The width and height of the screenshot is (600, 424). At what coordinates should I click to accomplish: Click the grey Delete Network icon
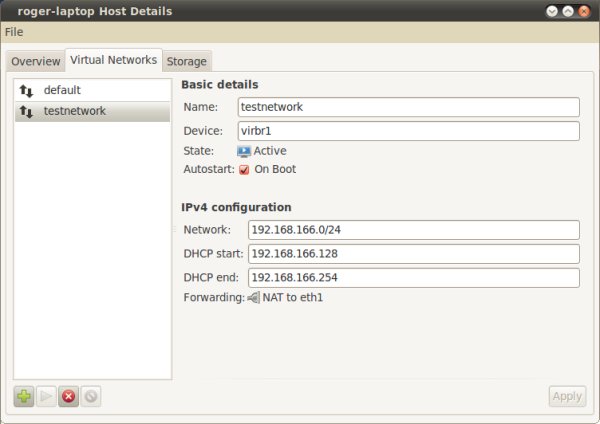click(x=91, y=396)
